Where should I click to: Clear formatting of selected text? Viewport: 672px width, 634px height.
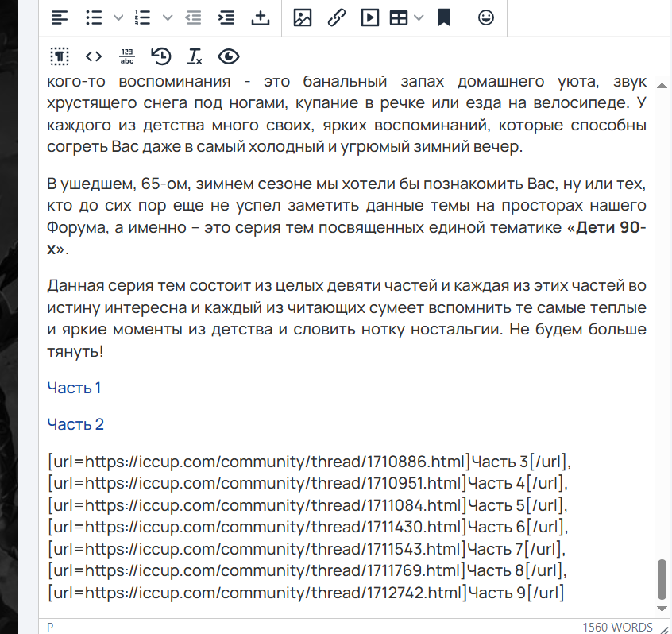coord(194,56)
